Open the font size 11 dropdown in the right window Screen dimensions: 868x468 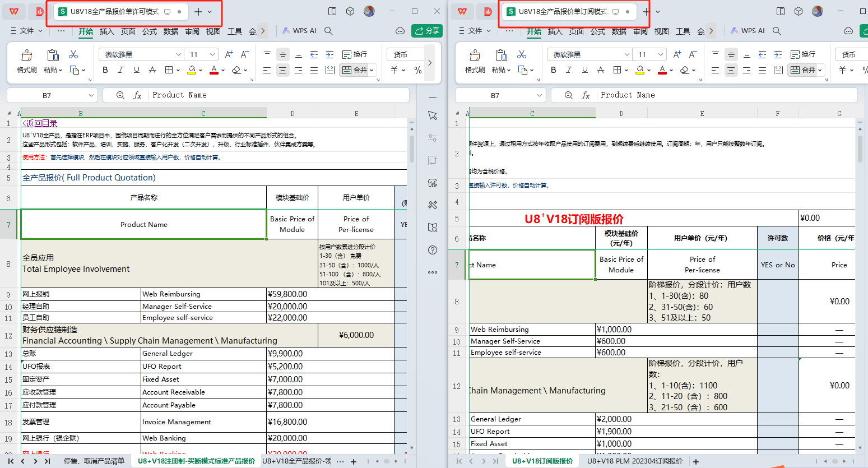pyautogui.click(x=661, y=54)
